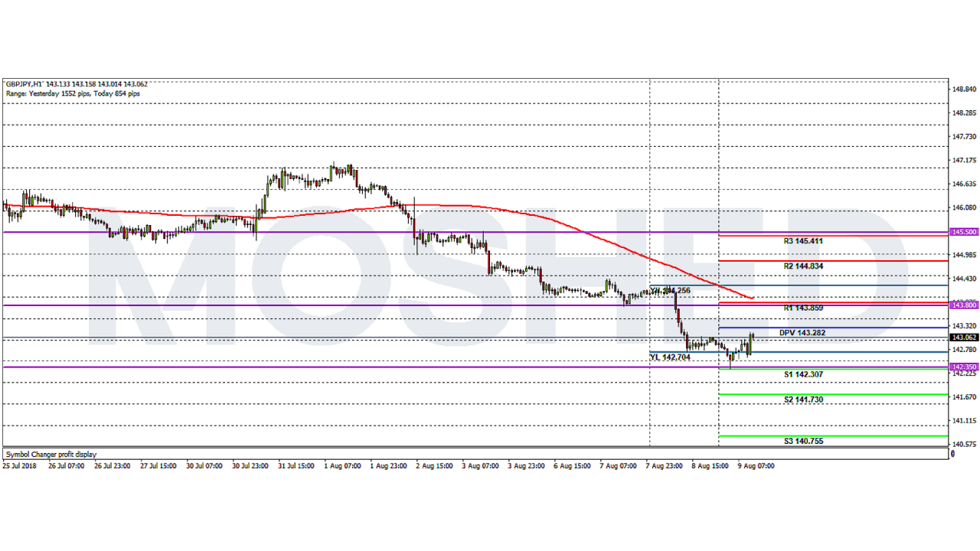Screen dimensions: 980x551
Task: Click the YL 142.704 yesterday low label
Action: (670, 357)
